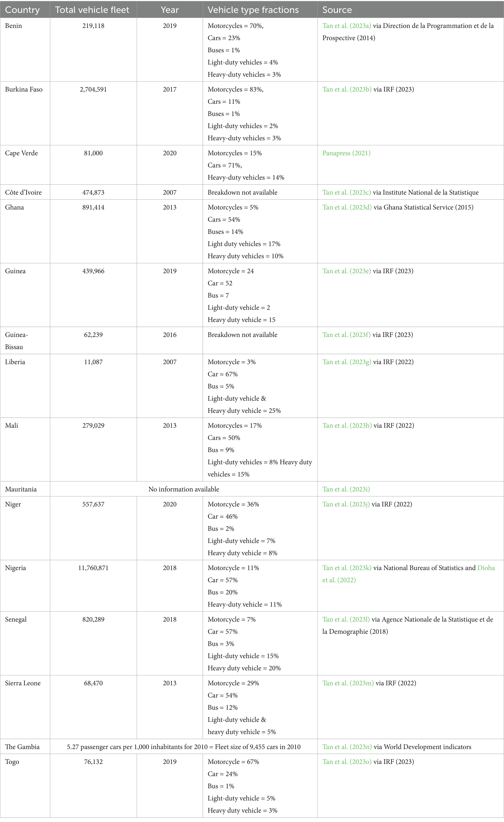Click the Country column header

(x=22, y=10)
